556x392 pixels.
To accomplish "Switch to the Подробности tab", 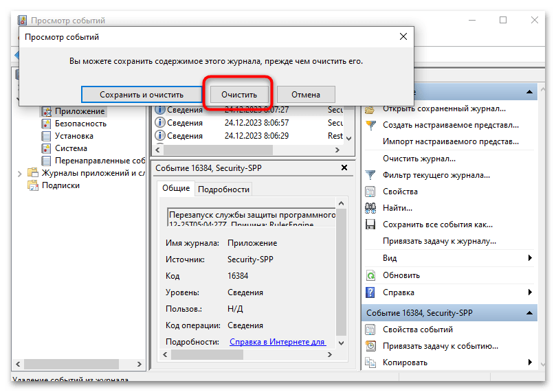I will (x=223, y=189).
